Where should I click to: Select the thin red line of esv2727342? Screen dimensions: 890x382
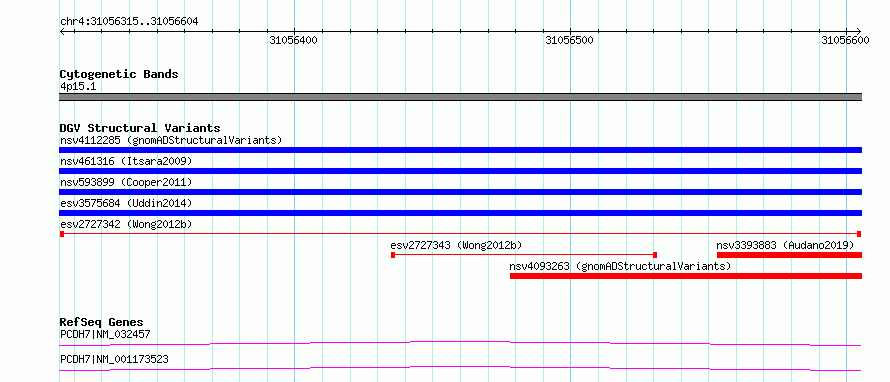[460, 234]
